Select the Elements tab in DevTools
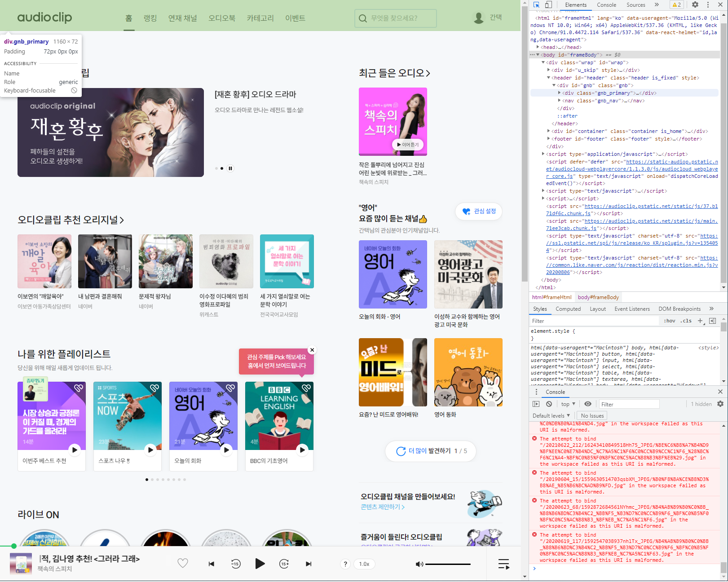728x582 pixels. (x=576, y=5)
